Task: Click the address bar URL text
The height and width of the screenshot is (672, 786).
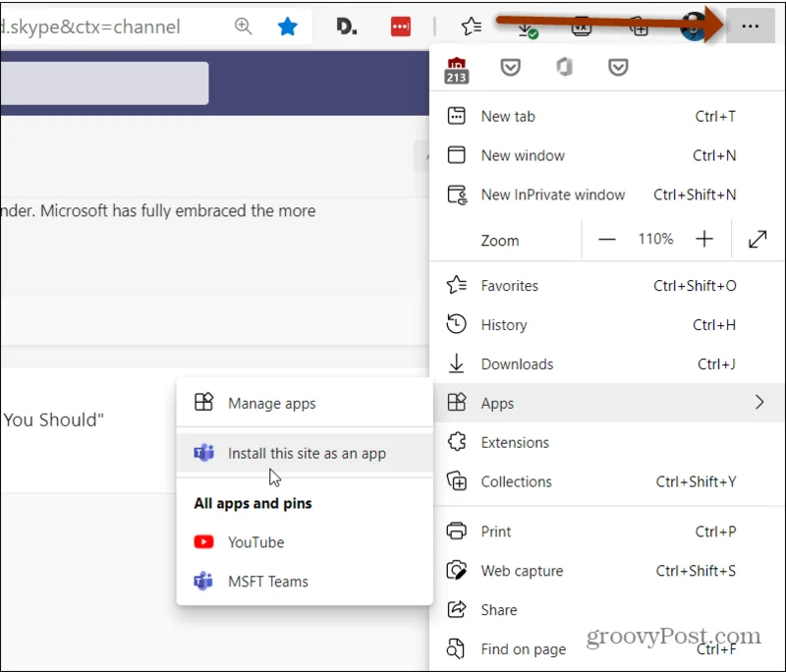Action: (x=90, y=27)
